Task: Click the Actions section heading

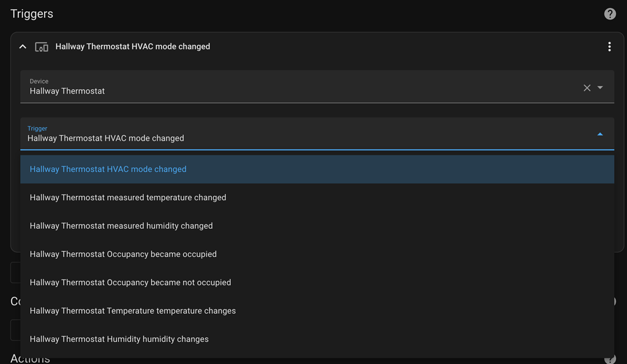Action: 30,359
